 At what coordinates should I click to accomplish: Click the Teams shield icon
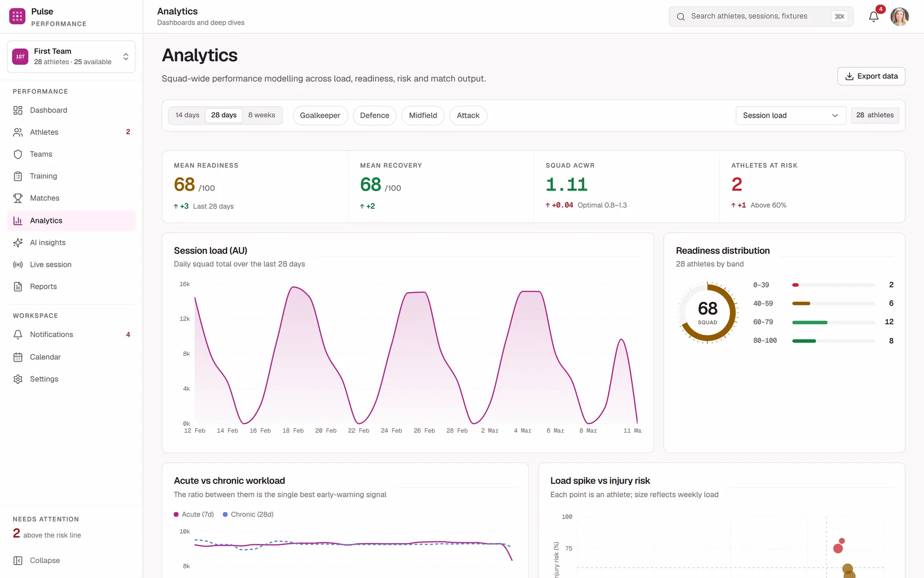pyautogui.click(x=18, y=154)
